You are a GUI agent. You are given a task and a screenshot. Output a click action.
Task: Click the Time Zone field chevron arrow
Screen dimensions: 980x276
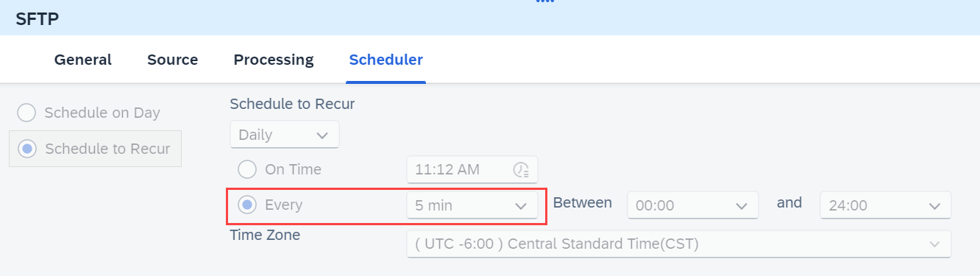(x=934, y=244)
